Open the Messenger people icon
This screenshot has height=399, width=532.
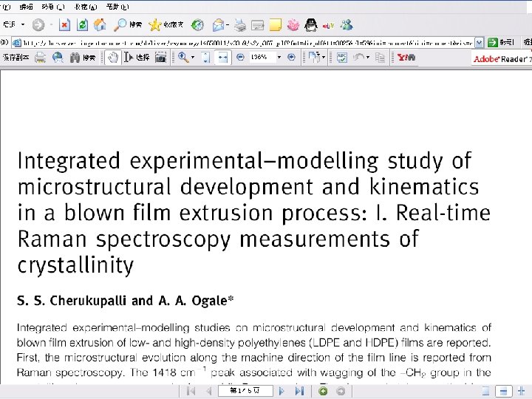[347, 25]
